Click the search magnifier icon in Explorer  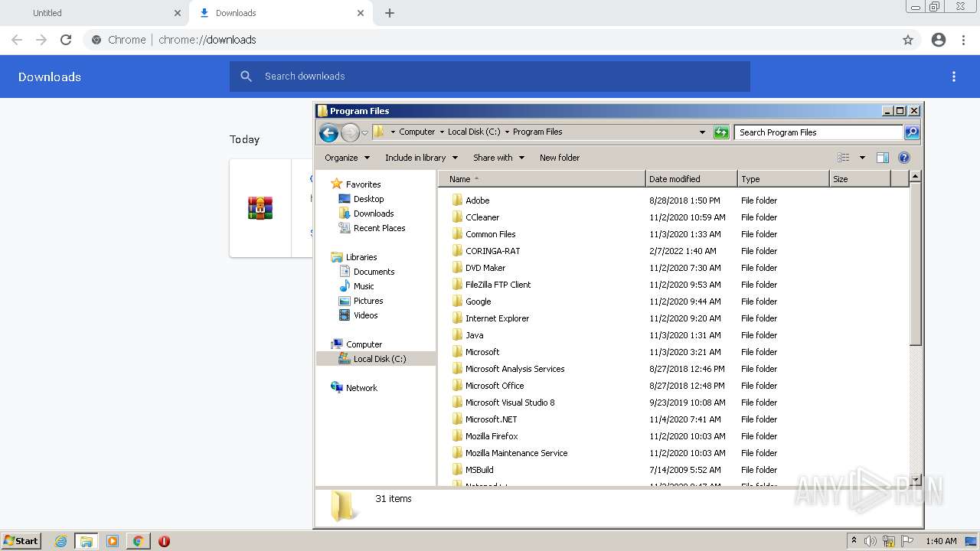click(x=912, y=132)
